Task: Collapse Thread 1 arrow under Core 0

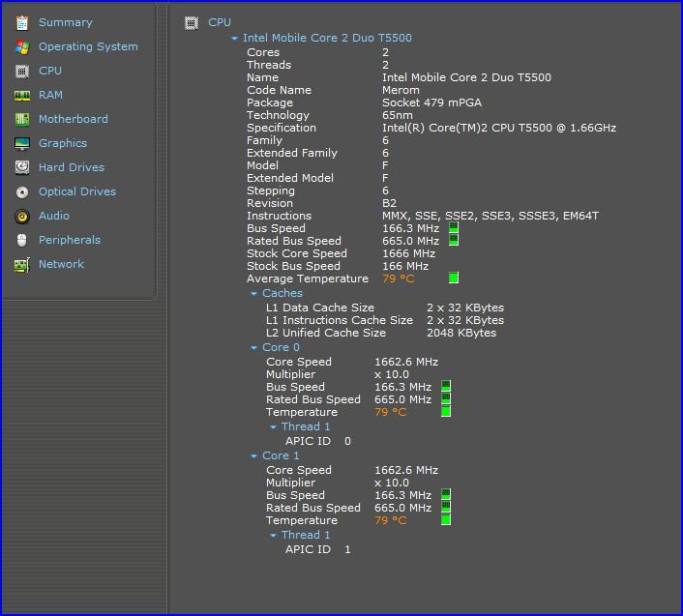Action: point(273,427)
